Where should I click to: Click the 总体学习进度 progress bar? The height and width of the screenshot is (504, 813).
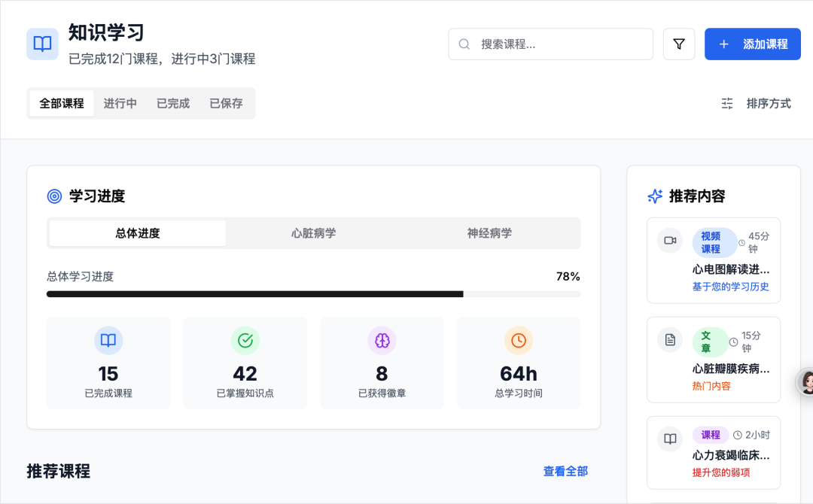pyautogui.click(x=313, y=294)
